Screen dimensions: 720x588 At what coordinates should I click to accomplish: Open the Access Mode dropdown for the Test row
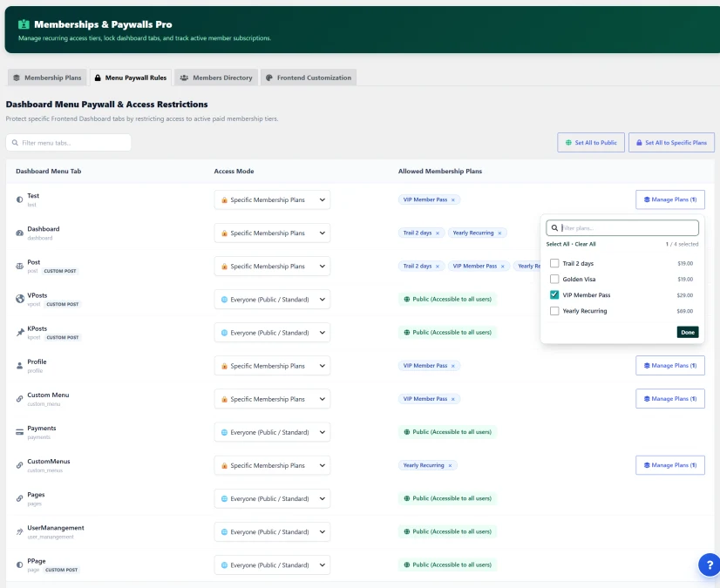tap(272, 199)
